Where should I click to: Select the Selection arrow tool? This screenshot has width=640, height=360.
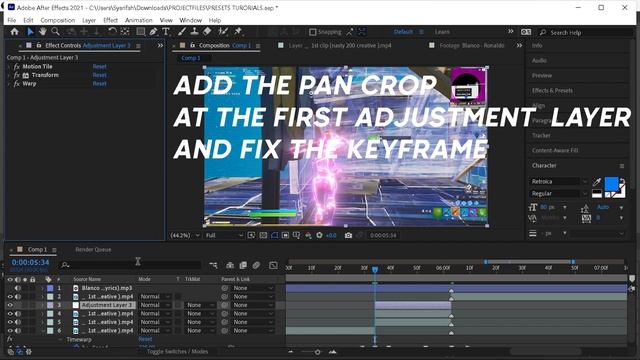pos(30,31)
